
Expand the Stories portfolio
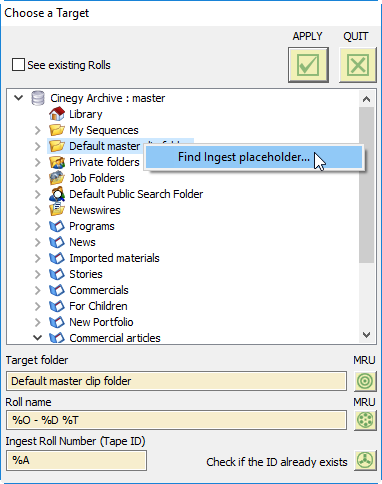38,274
